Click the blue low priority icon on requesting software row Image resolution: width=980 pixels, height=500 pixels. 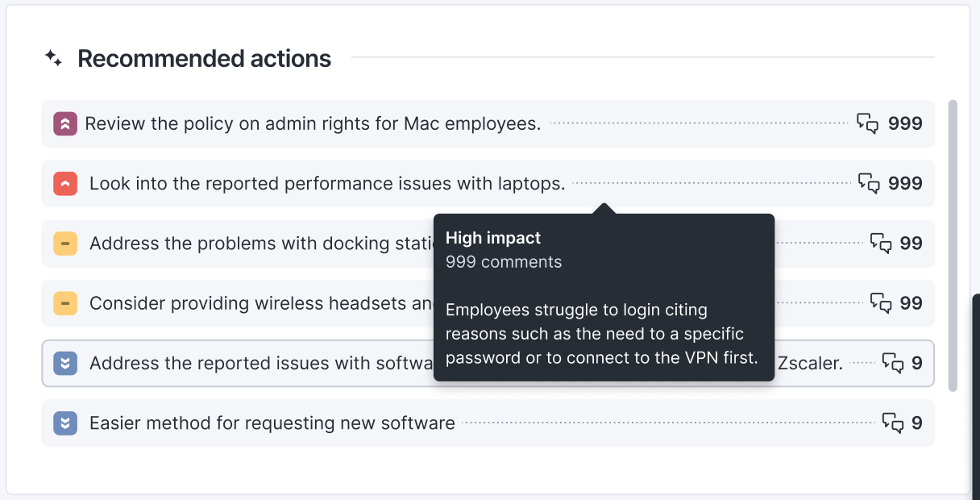click(65, 423)
